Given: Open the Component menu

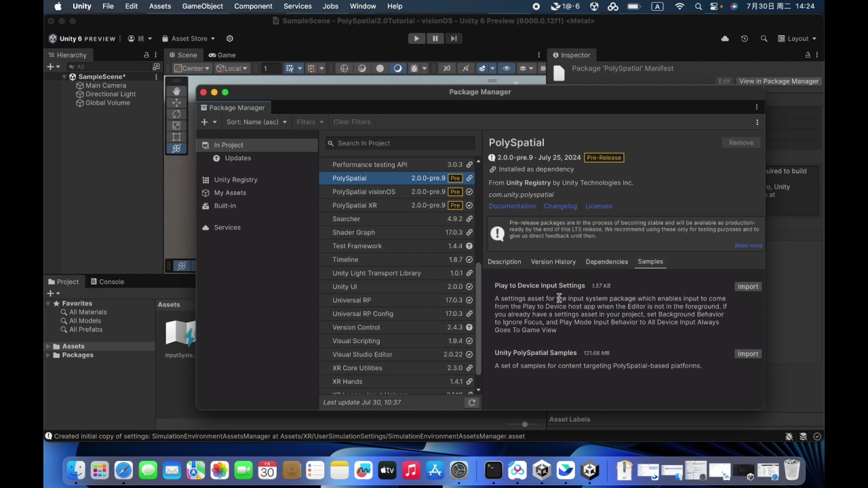Looking at the screenshot, I should pyautogui.click(x=253, y=6).
